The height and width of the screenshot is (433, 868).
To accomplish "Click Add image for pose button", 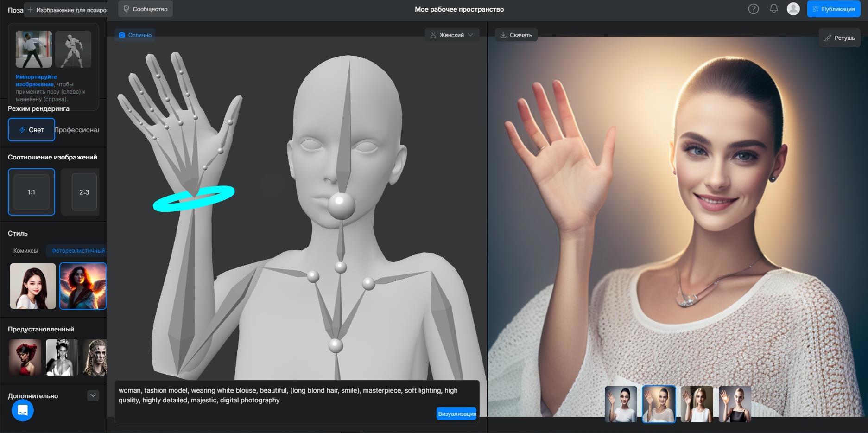I will 66,10.
